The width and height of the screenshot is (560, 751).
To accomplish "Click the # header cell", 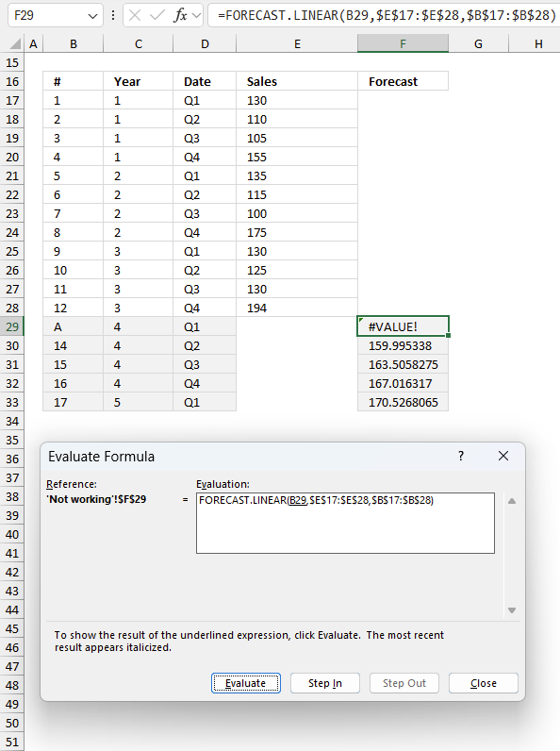I will pos(74,81).
